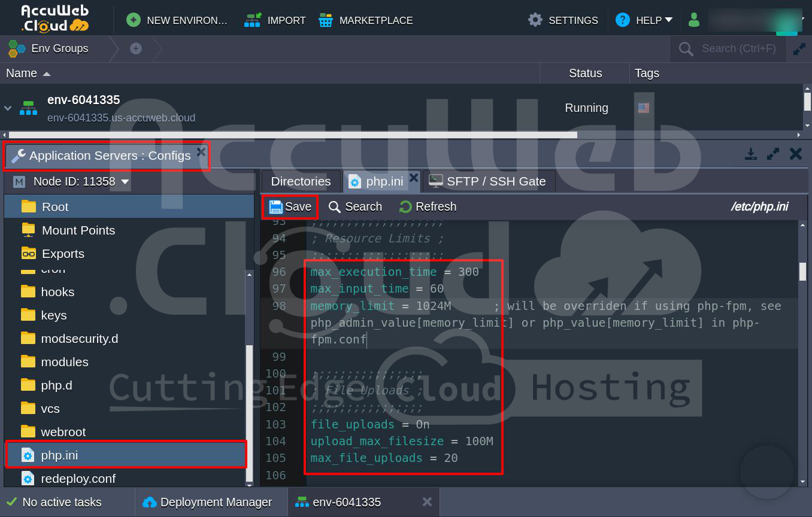The width and height of the screenshot is (812, 517).
Task: Click the env-6041335 region flag icon
Action: [644, 108]
